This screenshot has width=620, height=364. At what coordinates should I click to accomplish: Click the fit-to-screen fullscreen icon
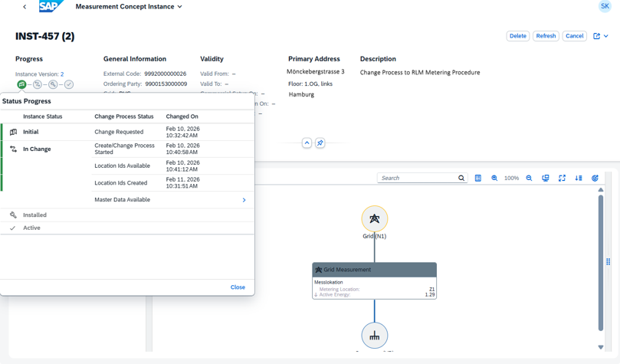[x=562, y=178]
